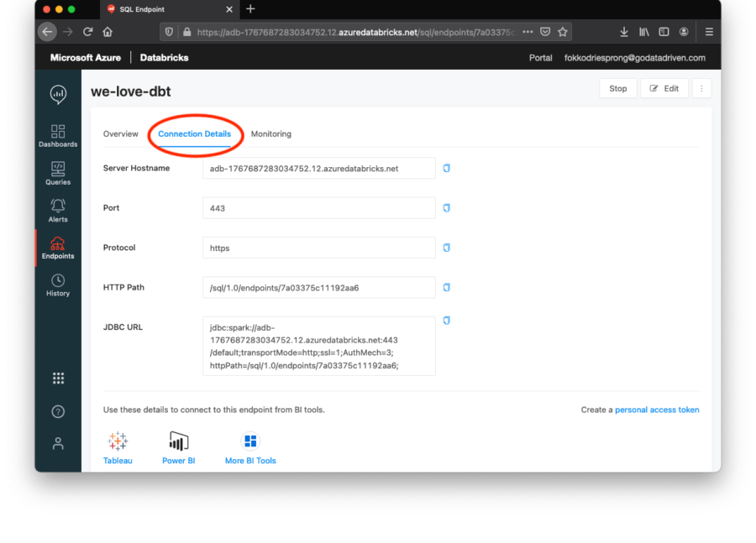The width and height of the screenshot is (756, 543).
Task: Open the browser downloads icon
Action: pyautogui.click(x=624, y=32)
